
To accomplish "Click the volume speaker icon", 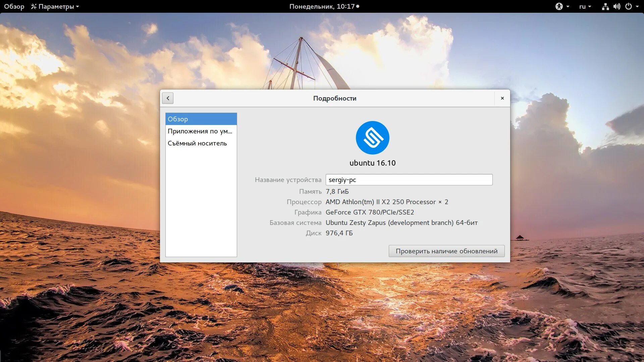I will coord(617,6).
